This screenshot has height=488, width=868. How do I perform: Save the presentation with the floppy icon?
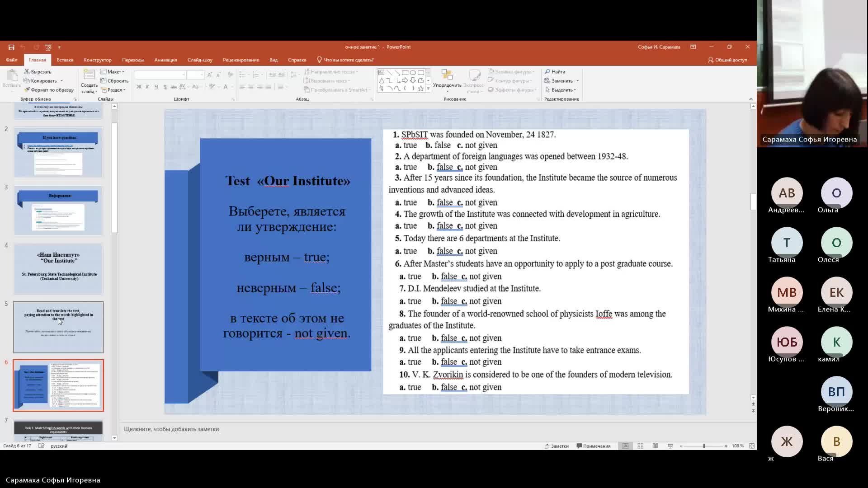pyautogui.click(x=11, y=47)
